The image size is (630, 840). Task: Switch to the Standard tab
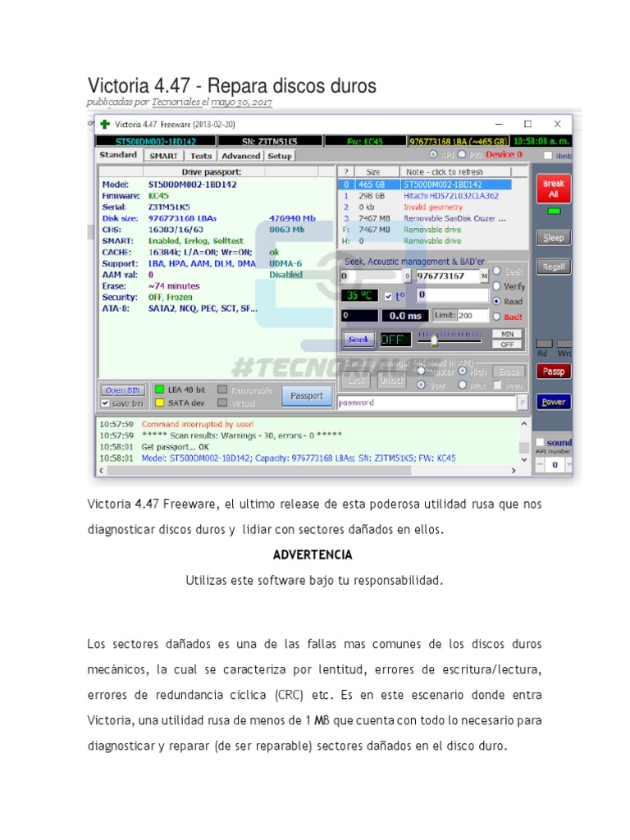(118, 155)
